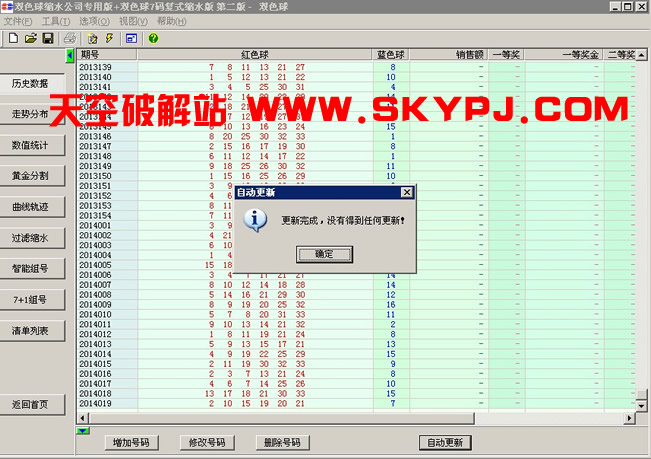
Task: Select 历史数据 in the left sidebar
Action: click(30, 83)
